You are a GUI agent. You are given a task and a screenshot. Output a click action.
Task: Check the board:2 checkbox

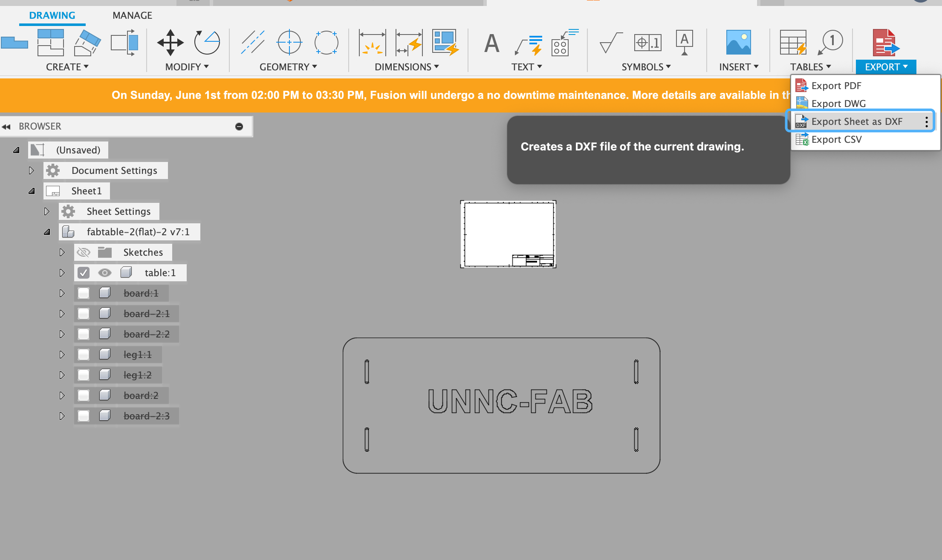point(84,395)
